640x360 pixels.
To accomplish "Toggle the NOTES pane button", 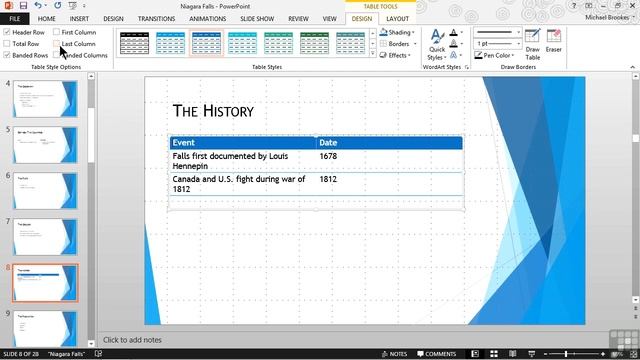I will pos(394,354).
